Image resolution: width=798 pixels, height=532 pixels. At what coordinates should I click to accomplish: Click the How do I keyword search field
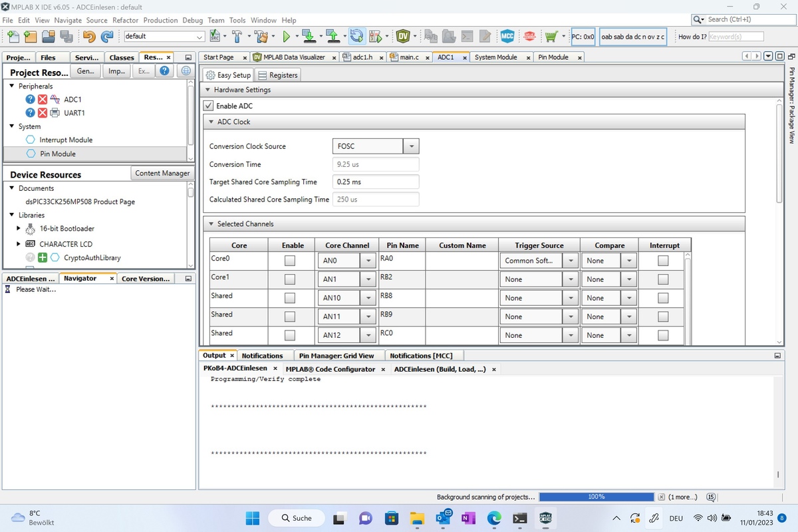coord(735,37)
